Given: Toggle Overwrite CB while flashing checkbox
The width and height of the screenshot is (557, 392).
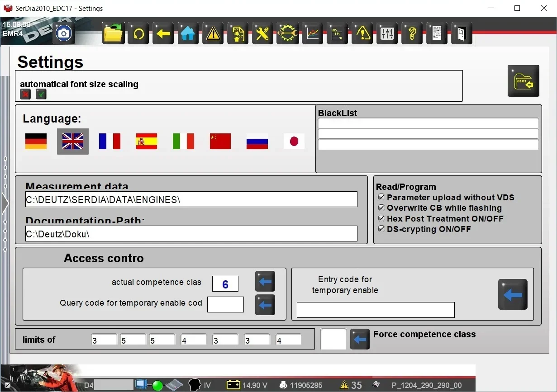Looking at the screenshot, I should [x=381, y=208].
